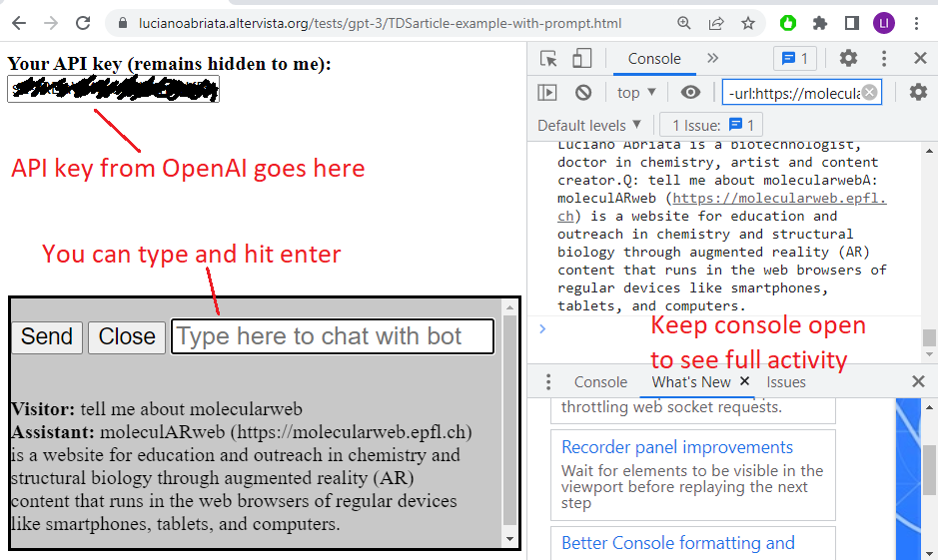Click the browser address bar URL
The width and height of the screenshot is (938, 560).
click(380, 23)
